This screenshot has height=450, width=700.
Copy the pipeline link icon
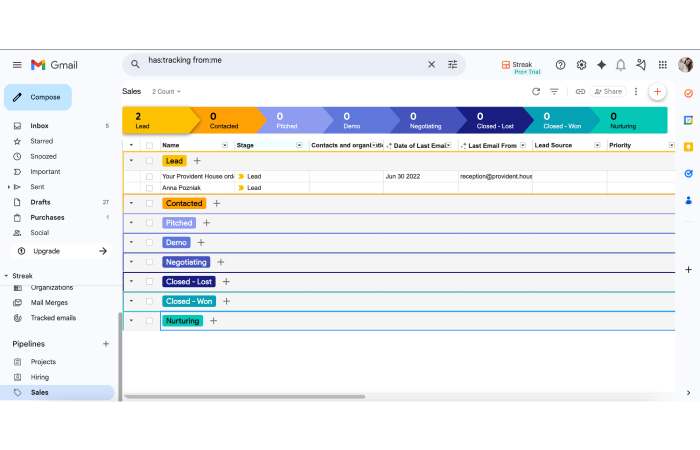580,92
